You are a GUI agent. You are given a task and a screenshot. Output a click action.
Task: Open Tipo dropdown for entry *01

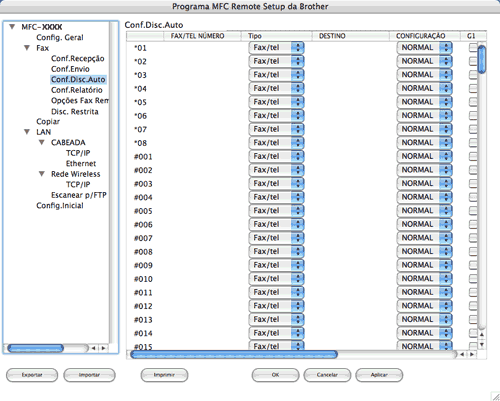coord(276,48)
